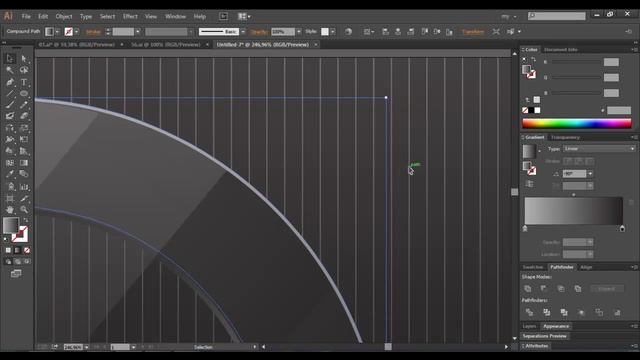This screenshot has height=360, width=640.
Task: Switch to the Layers panel tab
Action: (x=529, y=326)
